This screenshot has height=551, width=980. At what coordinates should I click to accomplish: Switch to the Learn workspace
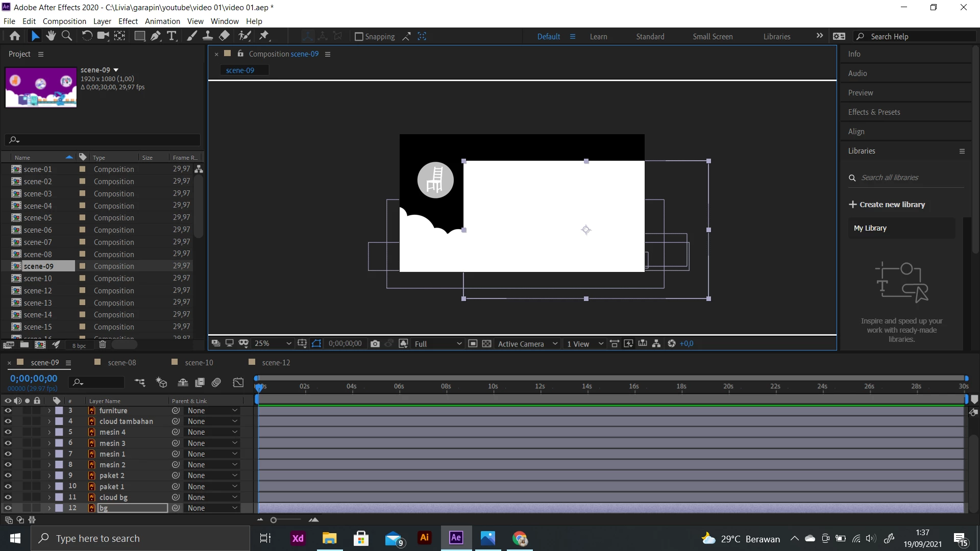(x=598, y=37)
